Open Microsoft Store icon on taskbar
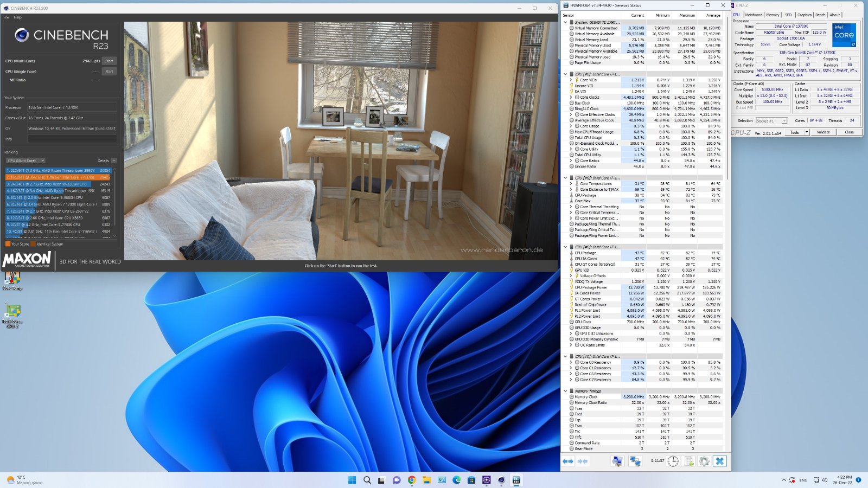 [x=471, y=480]
